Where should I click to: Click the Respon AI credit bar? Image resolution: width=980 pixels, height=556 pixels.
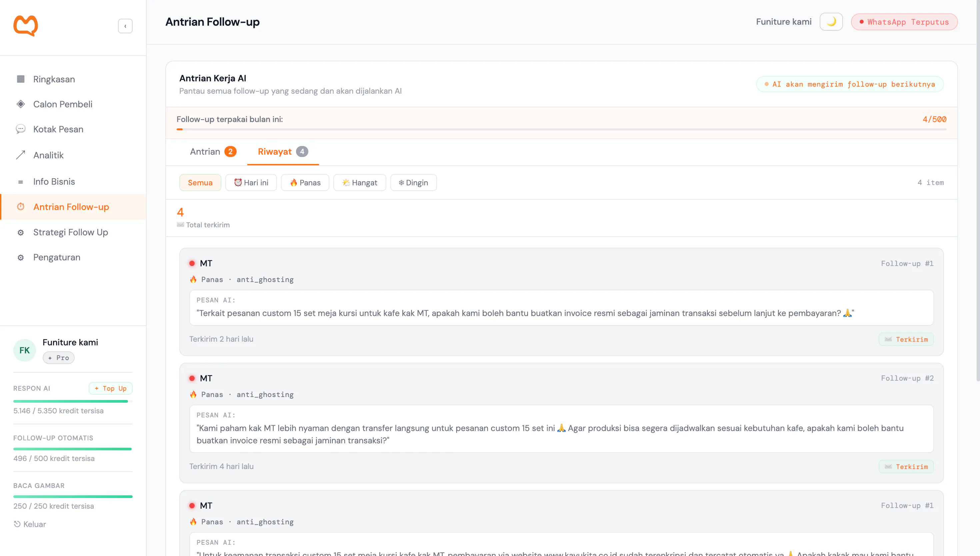point(73,401)
